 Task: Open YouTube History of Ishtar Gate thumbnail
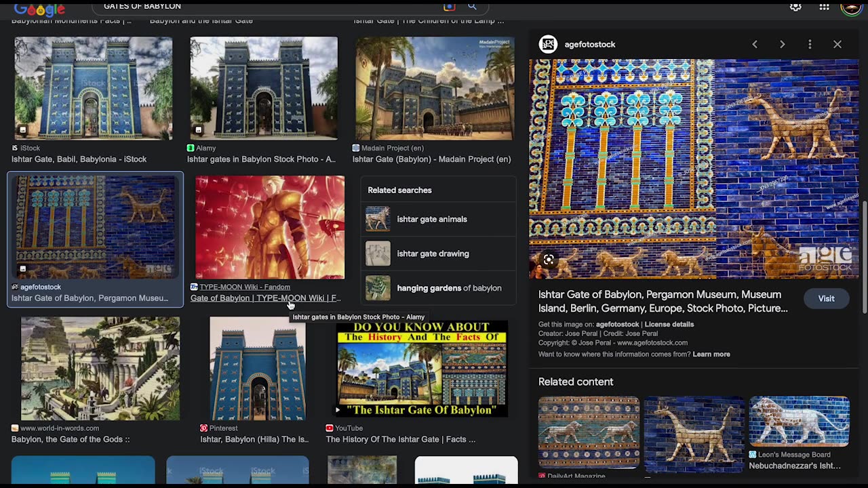[422, 368]
